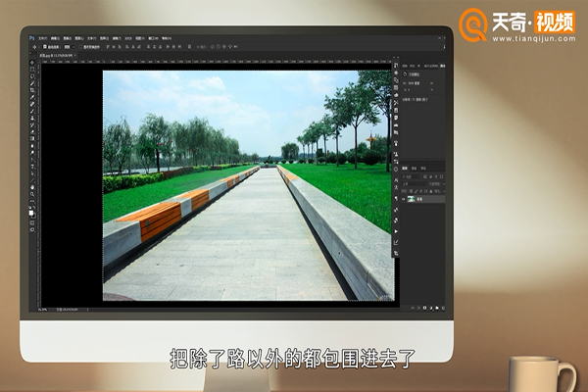Open the layer Fill dropdown

pyautogui.click(x=444, y=191)
